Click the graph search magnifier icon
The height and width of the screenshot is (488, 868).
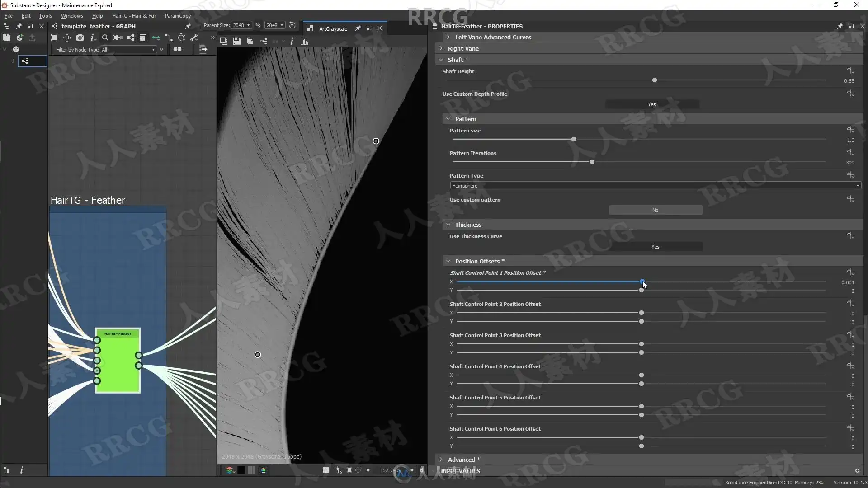(x=105, y=38)
